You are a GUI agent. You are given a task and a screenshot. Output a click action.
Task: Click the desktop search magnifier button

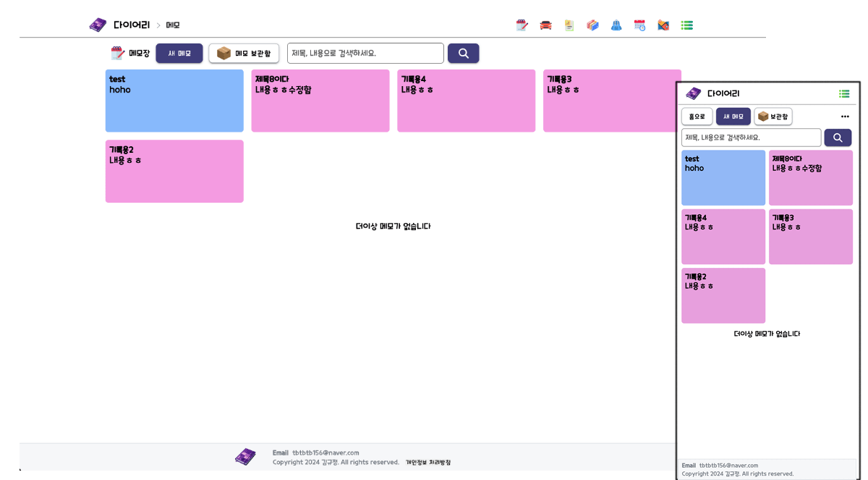tap(463, 54)
